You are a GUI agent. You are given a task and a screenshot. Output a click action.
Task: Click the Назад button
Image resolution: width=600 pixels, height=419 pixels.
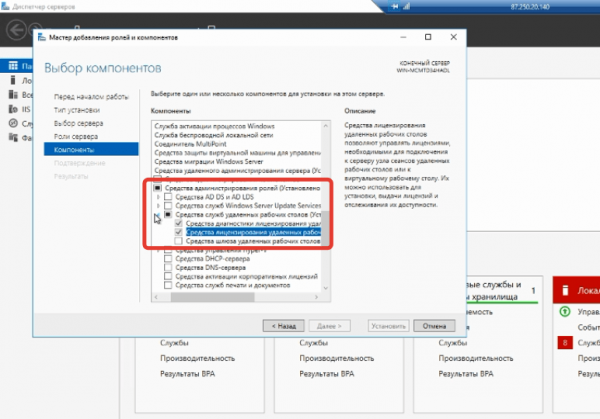click(284, 326)
